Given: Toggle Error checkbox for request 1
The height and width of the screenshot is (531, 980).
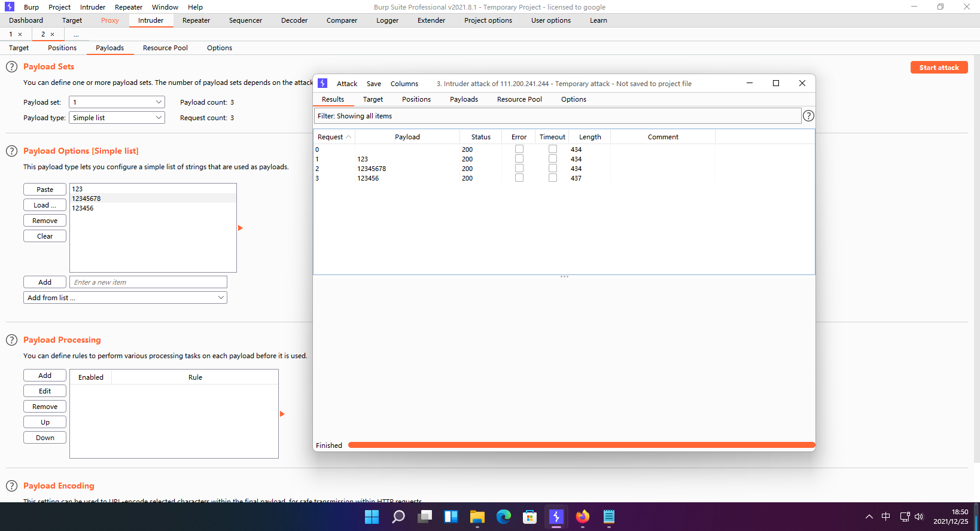Looking at the screenshot, I should point(519,159).
